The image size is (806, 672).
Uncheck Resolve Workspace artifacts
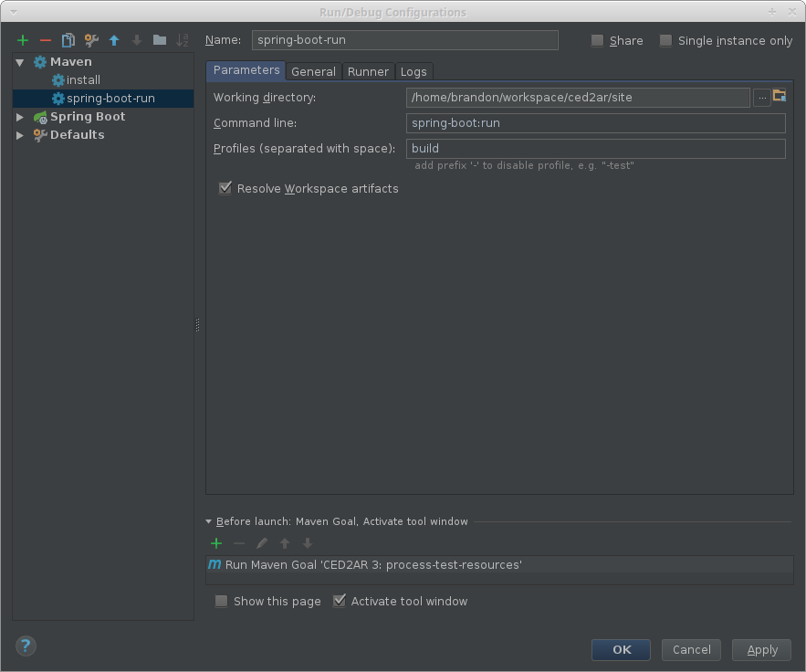[225, 188]
